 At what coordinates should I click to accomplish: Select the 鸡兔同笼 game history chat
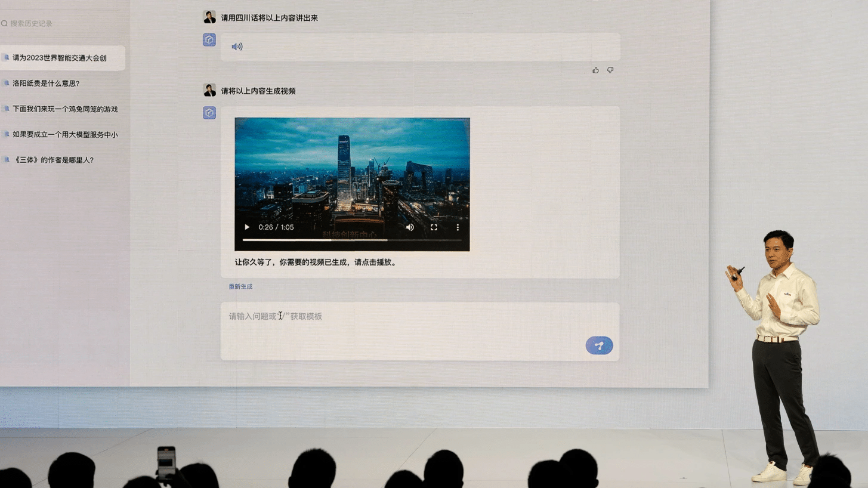(65, 109)
